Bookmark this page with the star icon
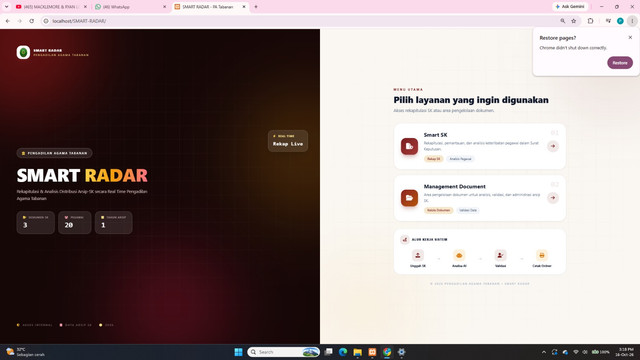This screenshot has height=360, width=640. 573,21
